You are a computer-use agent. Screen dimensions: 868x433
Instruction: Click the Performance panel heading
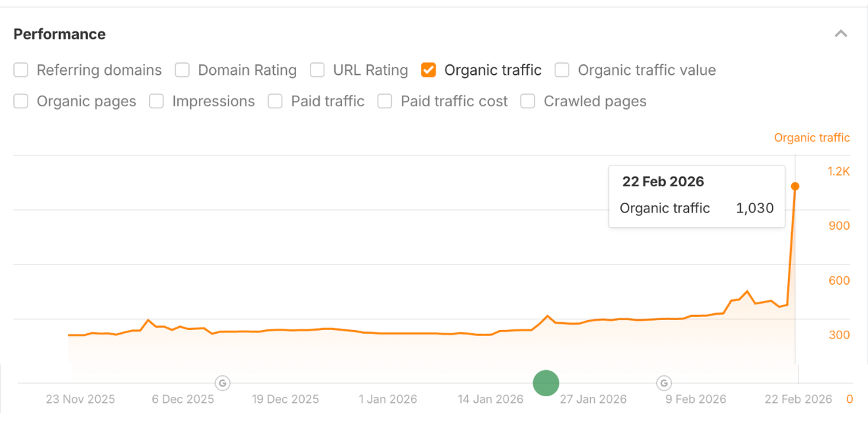[60, 33]
